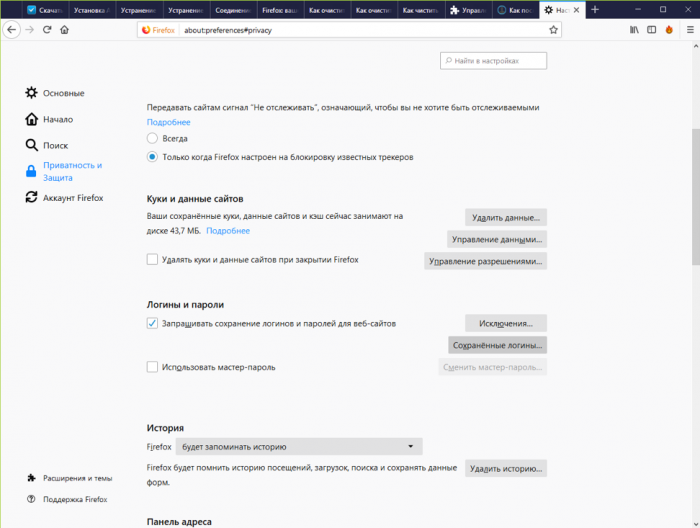Expand the history mode dropdown "будет запоминать историю"

coord(298,447)
